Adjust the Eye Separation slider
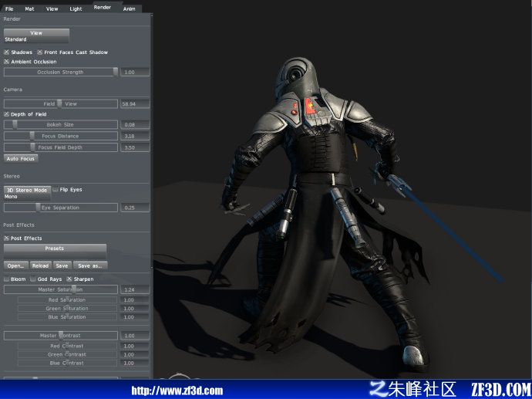This screenshot has height=399, width=532. pyautogui.click(x=61, y=208)
